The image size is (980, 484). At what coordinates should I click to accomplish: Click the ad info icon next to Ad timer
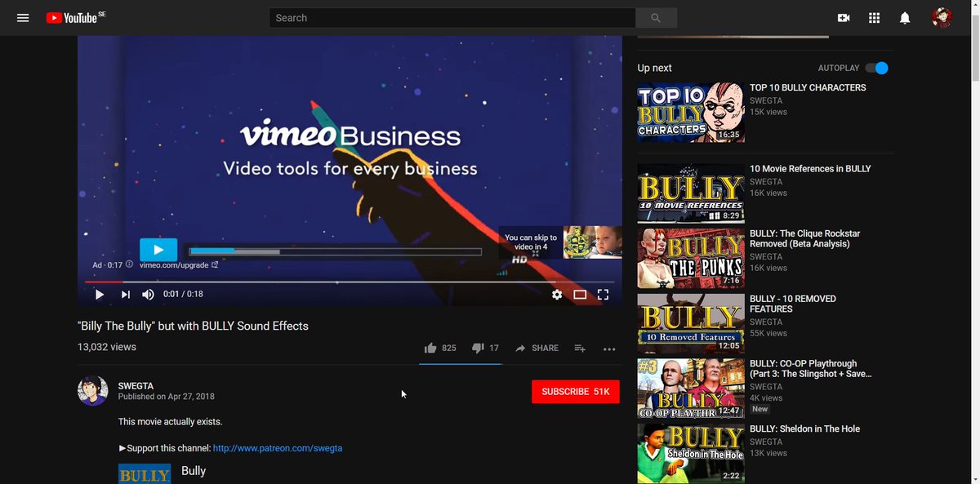point(129,264)
